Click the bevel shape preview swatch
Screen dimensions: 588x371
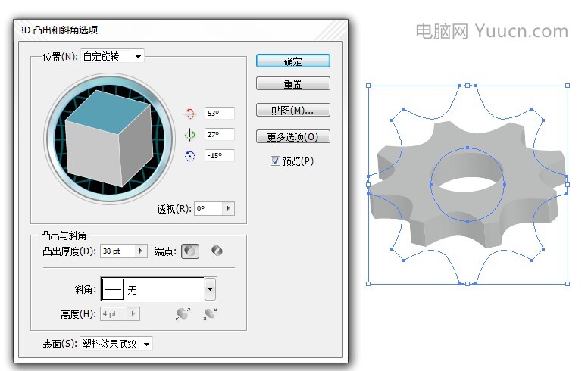point(113,289)
